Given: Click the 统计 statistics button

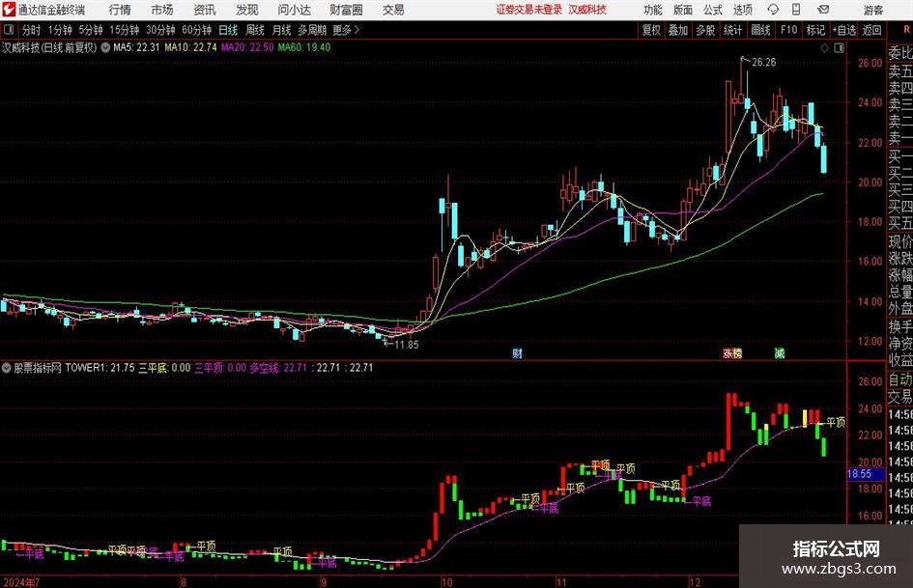Looking at the screenshot, I should [x=732, y=30].
